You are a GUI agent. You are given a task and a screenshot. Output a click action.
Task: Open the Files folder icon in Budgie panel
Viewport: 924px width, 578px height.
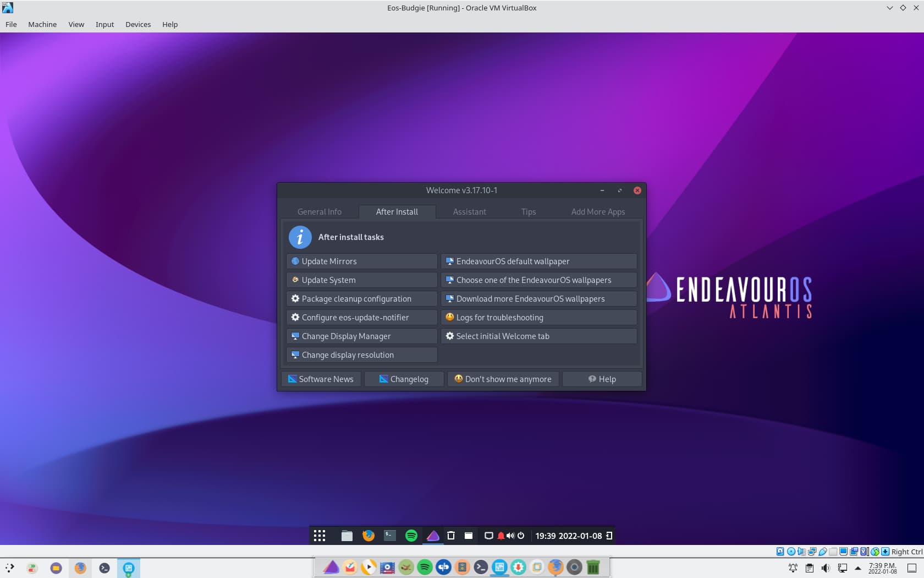coord(346,536)
